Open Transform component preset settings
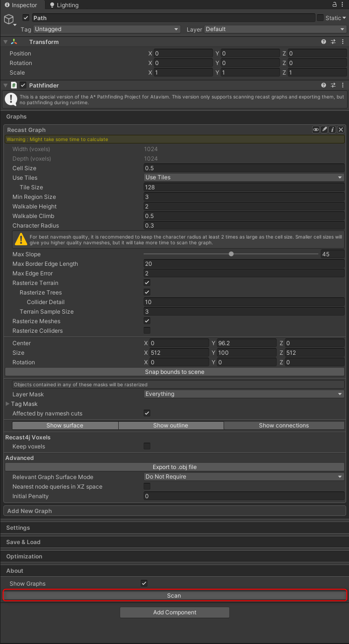The width and height of the screenshot is (349, 644). pyautogui.click(x=333, y=42)
